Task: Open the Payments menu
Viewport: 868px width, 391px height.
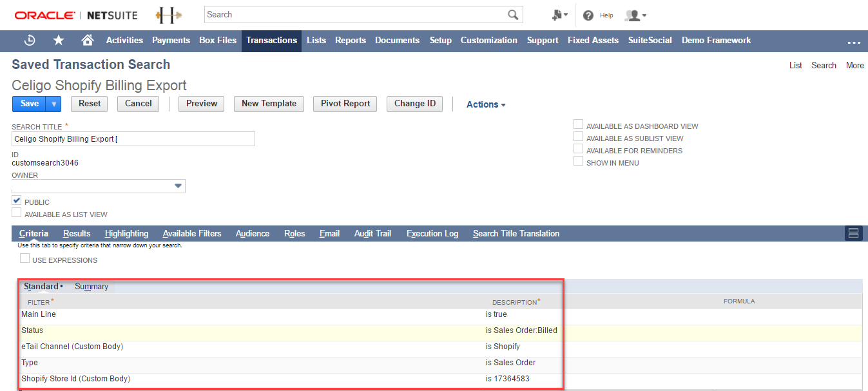Action: pos(171,40)
